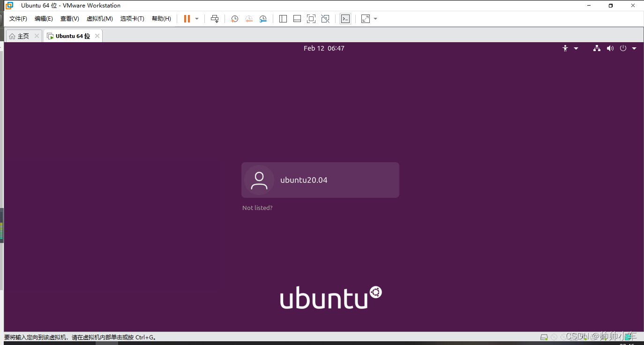Open the 帮助(H) menu
Image resolution: width=644 pixels, height=345 pixels.
coord(161,19)
